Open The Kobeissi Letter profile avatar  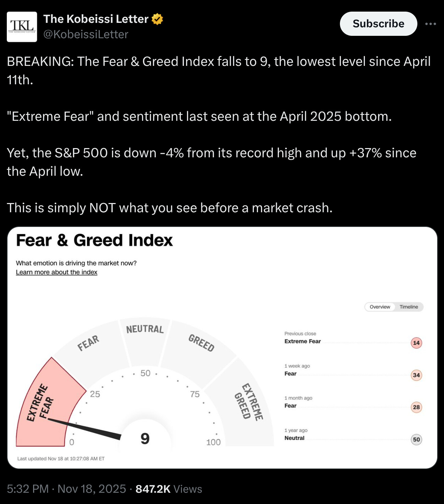22,27
